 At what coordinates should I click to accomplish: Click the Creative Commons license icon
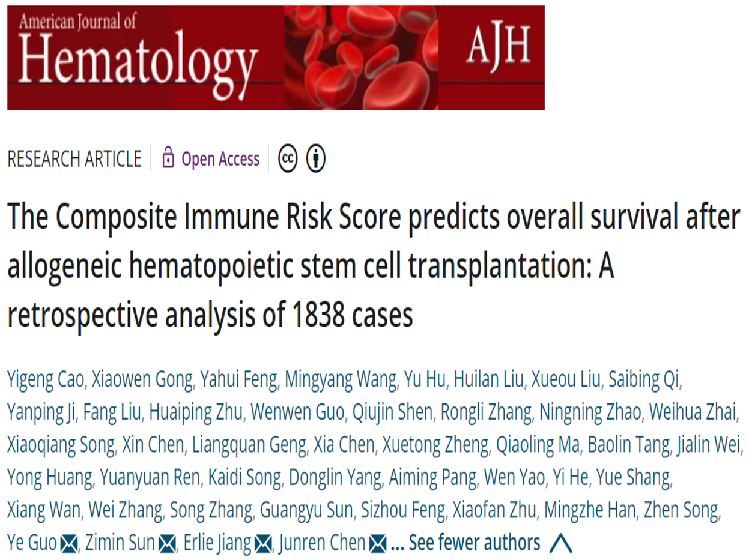[x=288, y=158]
